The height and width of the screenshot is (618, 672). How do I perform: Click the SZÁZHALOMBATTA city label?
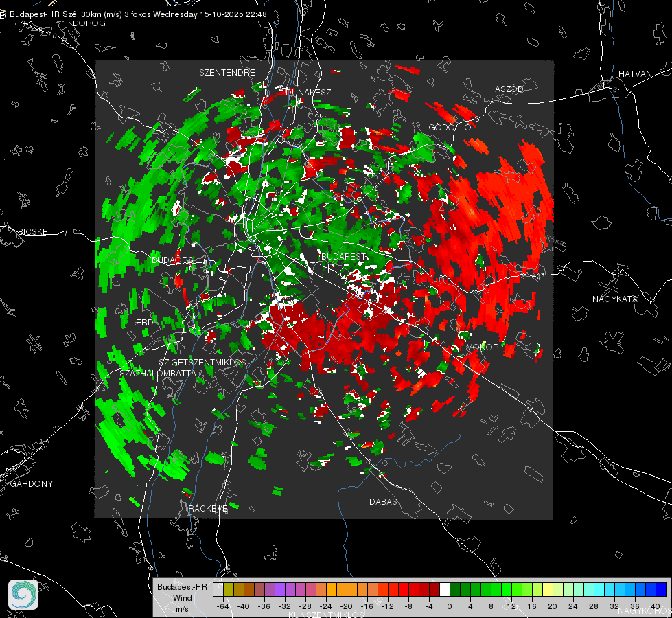coord(158,373)
